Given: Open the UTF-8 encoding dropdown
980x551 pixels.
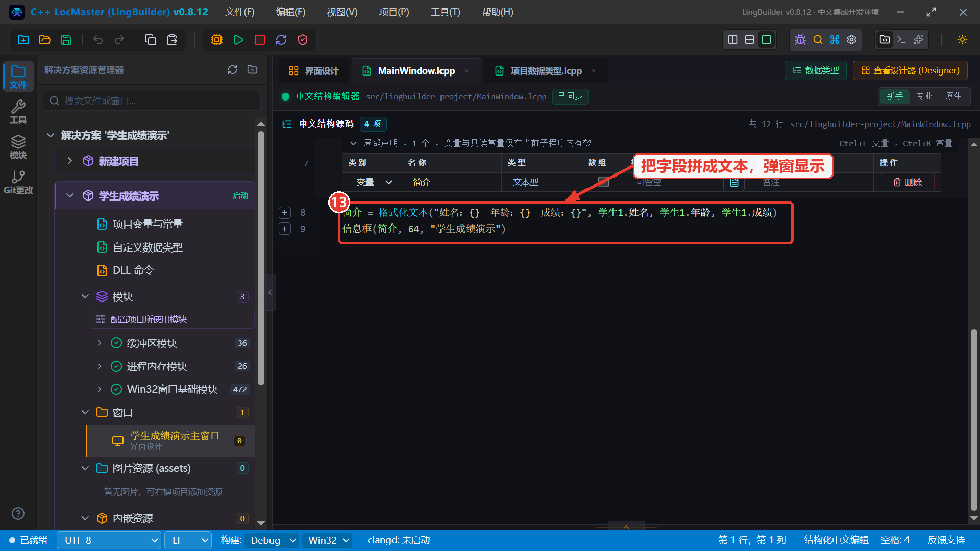Looking at the screenshot, I should pos(109,540).
